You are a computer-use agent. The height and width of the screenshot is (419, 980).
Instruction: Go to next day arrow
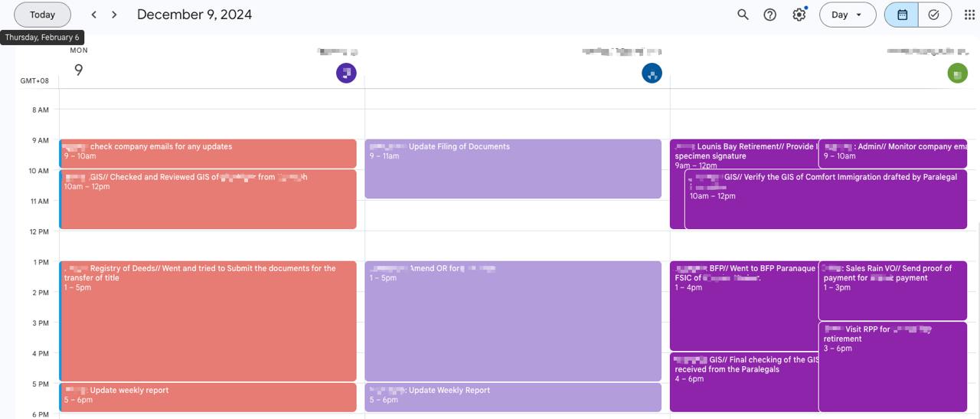[114, 15]
